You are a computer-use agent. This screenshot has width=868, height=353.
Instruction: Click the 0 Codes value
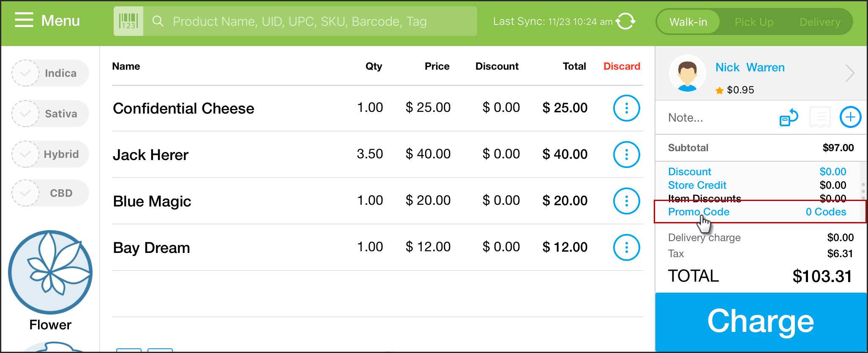[826, 212]
